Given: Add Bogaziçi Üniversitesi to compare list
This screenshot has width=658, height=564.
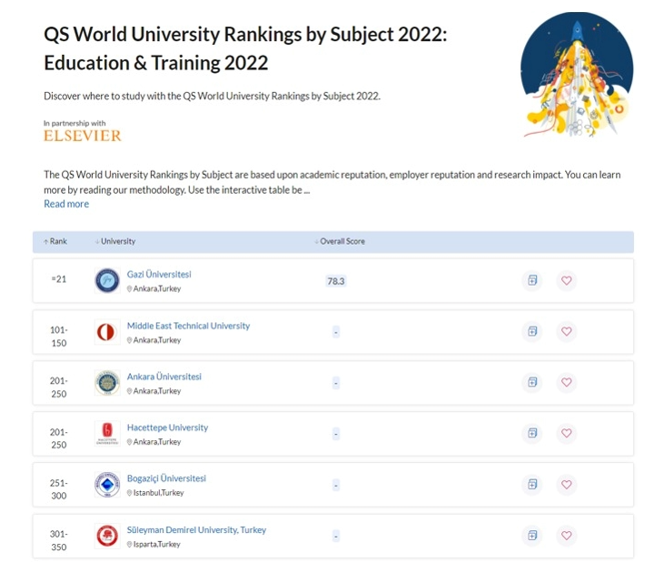Looking at the screenshot, I should [x=532, y=484].
